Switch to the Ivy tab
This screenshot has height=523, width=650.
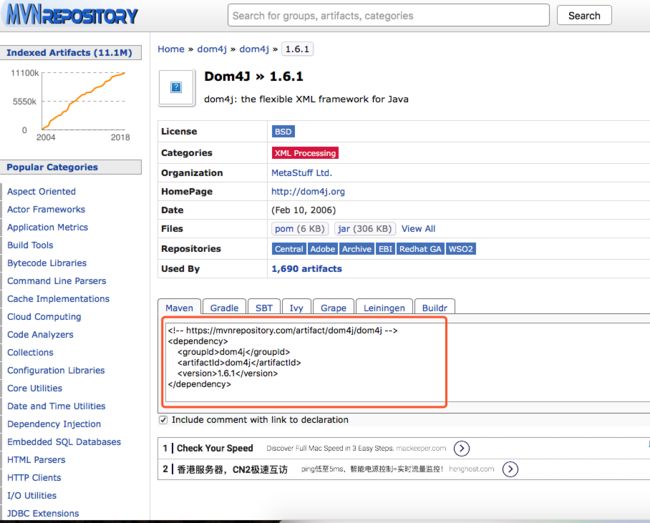(296, 308)
